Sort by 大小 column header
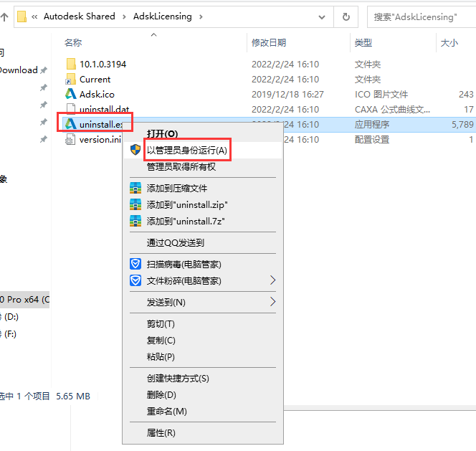This screenshot has width=476, height=451. pos(449,42)
